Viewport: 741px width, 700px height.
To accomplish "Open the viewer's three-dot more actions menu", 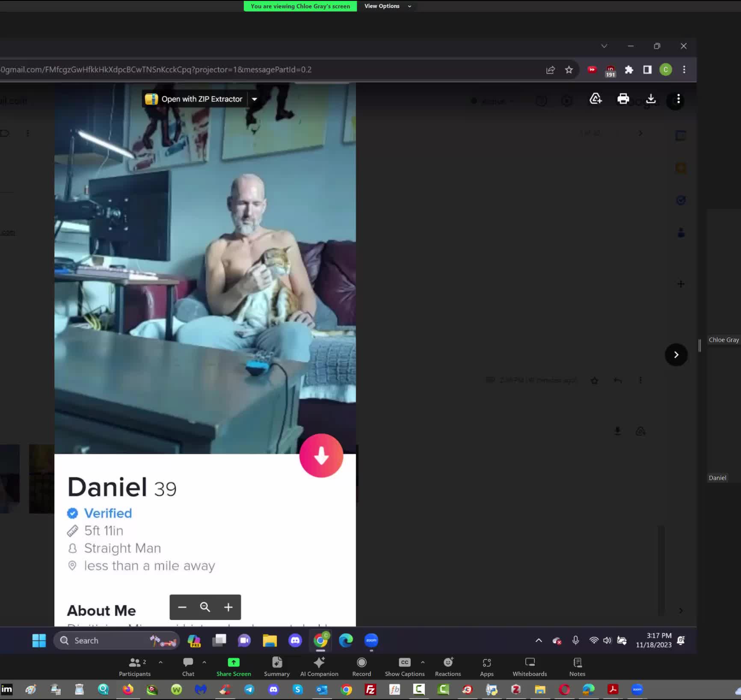I will tap(678, 99).
